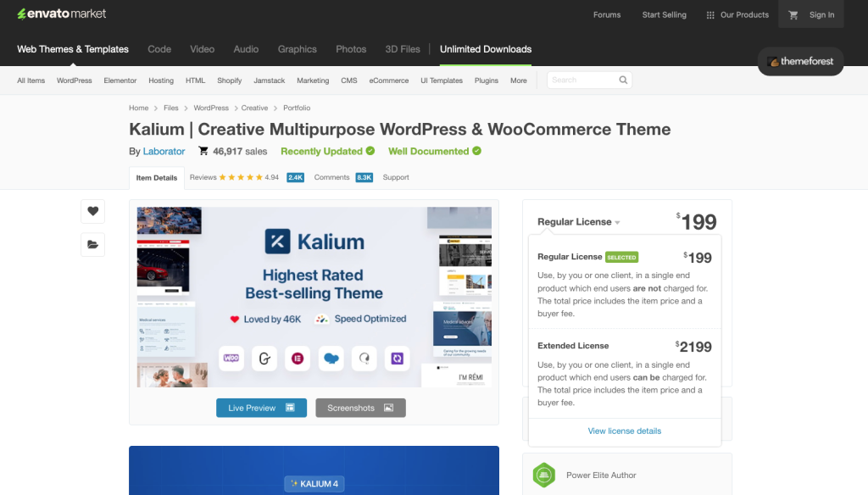Click the cart icon beside 46,917 sales
This screenshot has height=495, width=868.
(x=202, y=151)
